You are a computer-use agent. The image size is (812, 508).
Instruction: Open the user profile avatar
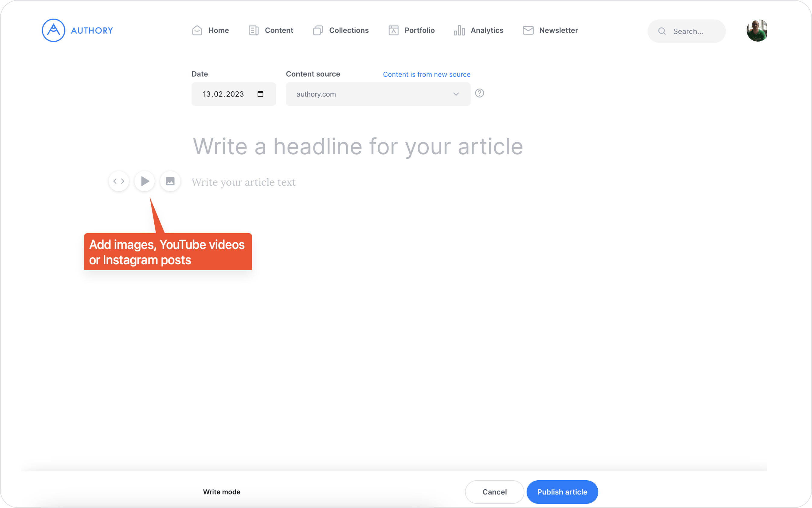(756, 30)
